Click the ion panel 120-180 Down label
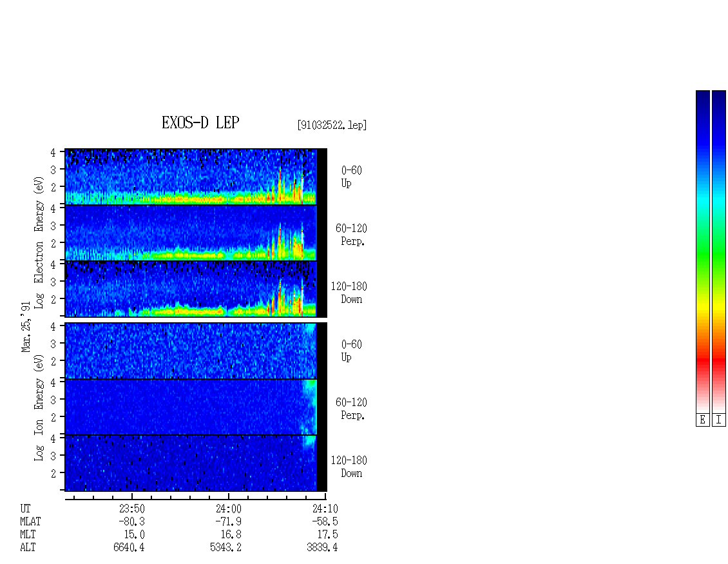Screen dimensions: 728x564 (x=349, y=467)
